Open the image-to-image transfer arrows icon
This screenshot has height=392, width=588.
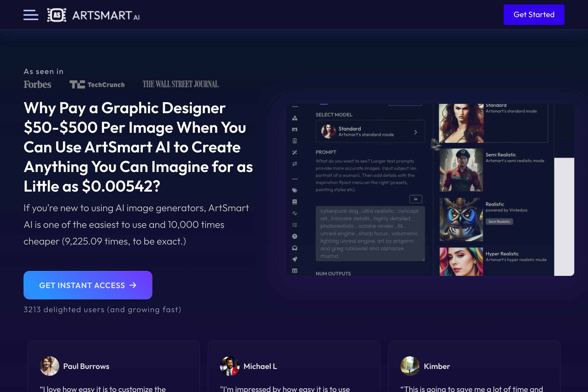[x=295, y=164]
